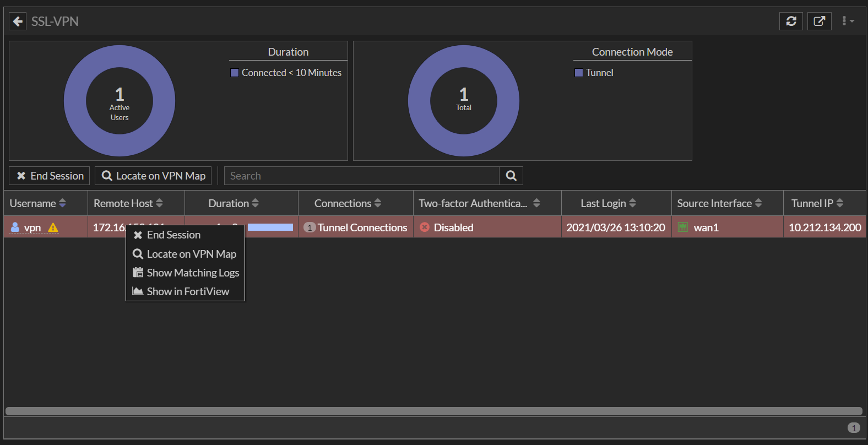
Task: Click the red Disabled status icon
Action: (x=425, y=227)
